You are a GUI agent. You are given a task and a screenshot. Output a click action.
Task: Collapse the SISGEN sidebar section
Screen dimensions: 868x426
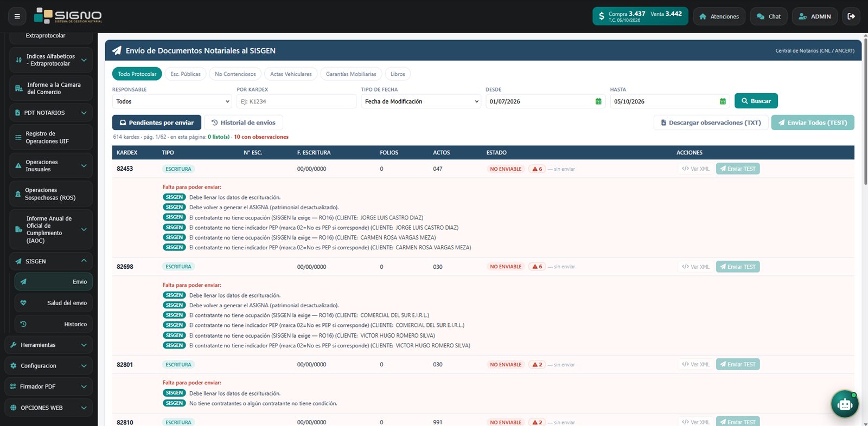(x=51, y=261)
